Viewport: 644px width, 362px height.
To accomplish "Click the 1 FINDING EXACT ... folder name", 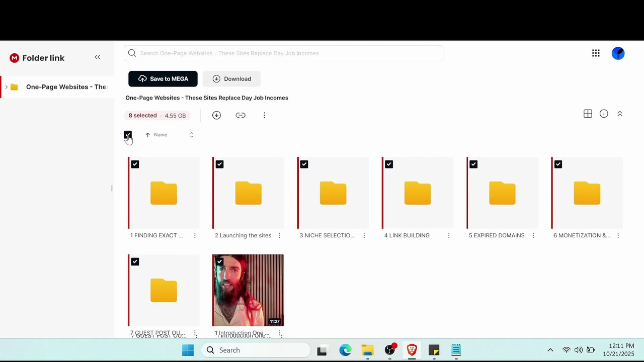I will click(x=156, y=235).
